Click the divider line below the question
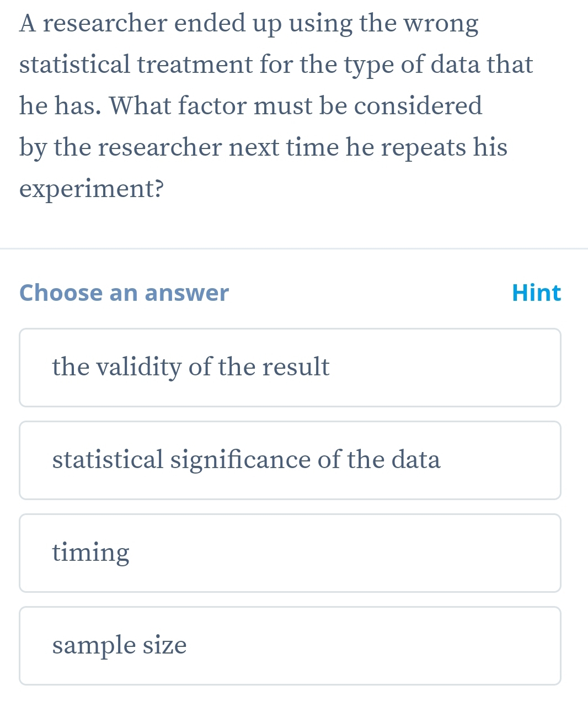This screenshot has width=588, height=717. (x=294, y=249)
